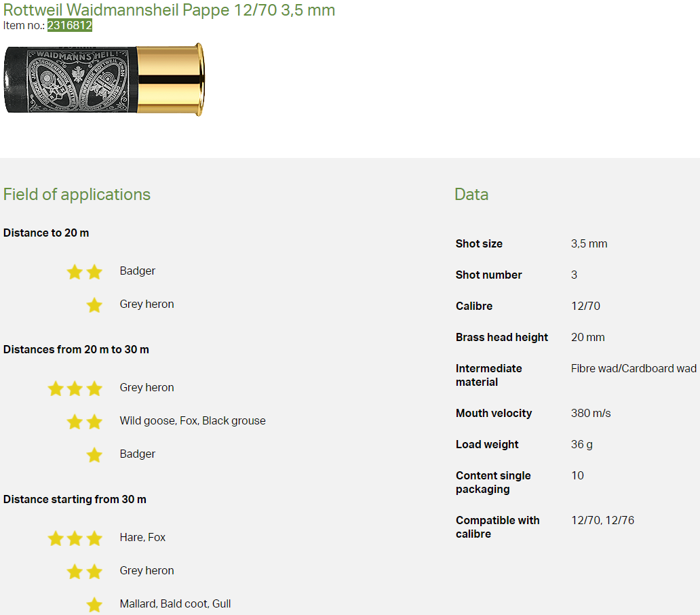This screenshot has height=615, width=700.
Task: Click Grey heron under starting from 30 m
Action: point(147,571)
